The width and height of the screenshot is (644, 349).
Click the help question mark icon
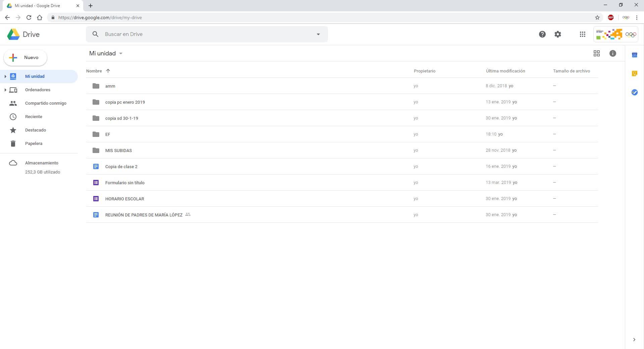click(x=542, y=34)
